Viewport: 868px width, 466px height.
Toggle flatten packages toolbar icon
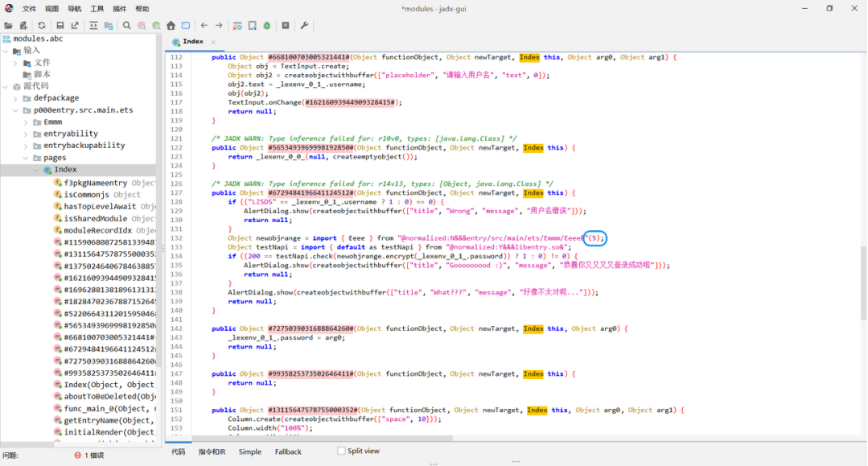[109, 26]
